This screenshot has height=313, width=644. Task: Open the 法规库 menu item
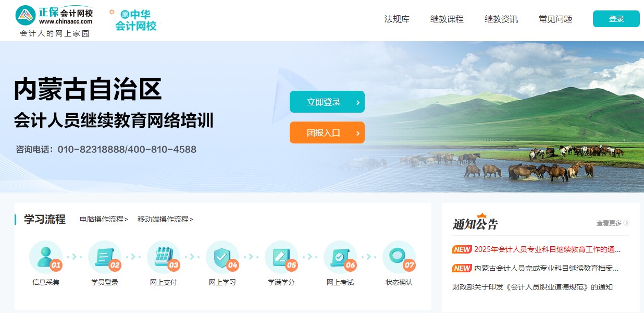[397, 19]
